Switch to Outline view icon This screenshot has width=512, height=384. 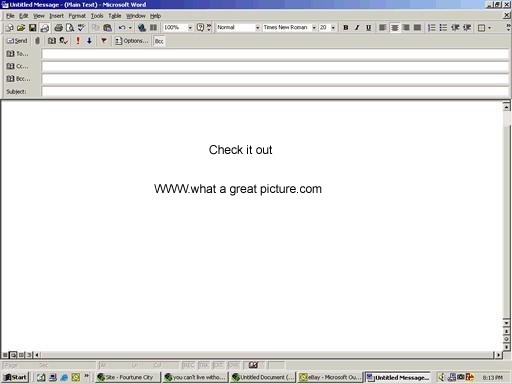point(29,355)
